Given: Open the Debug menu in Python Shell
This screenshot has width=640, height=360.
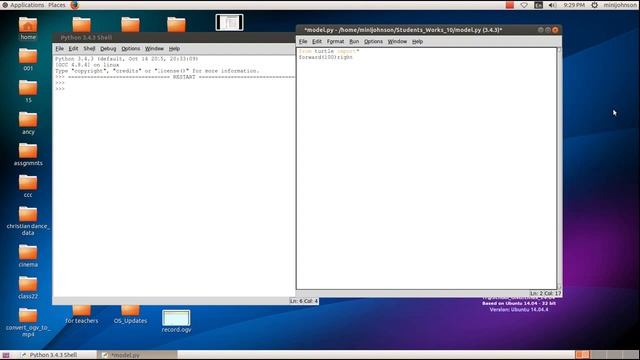Looking at the screenshot, I should [x=108, y=49].
